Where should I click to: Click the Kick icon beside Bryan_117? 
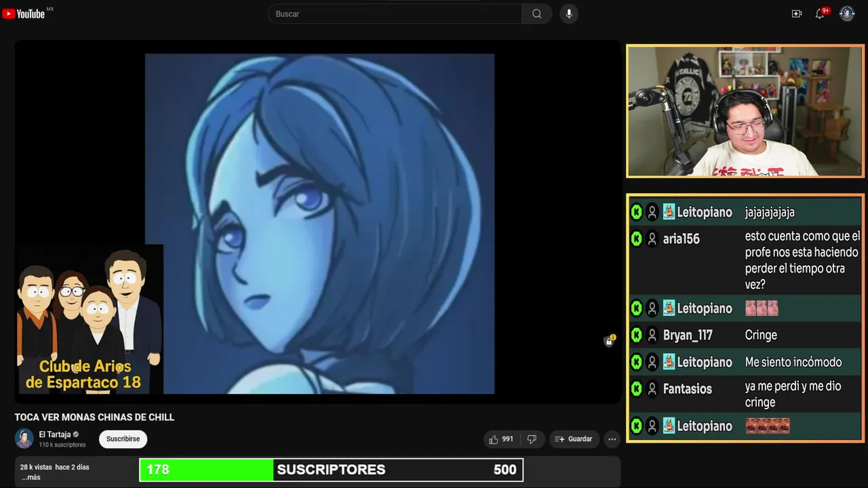coord(636,335)
